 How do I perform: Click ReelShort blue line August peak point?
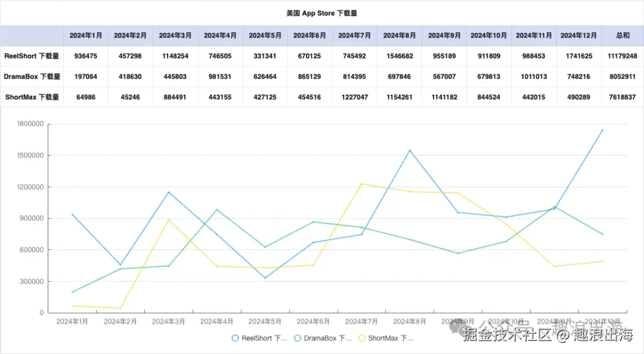click(410, 150)
